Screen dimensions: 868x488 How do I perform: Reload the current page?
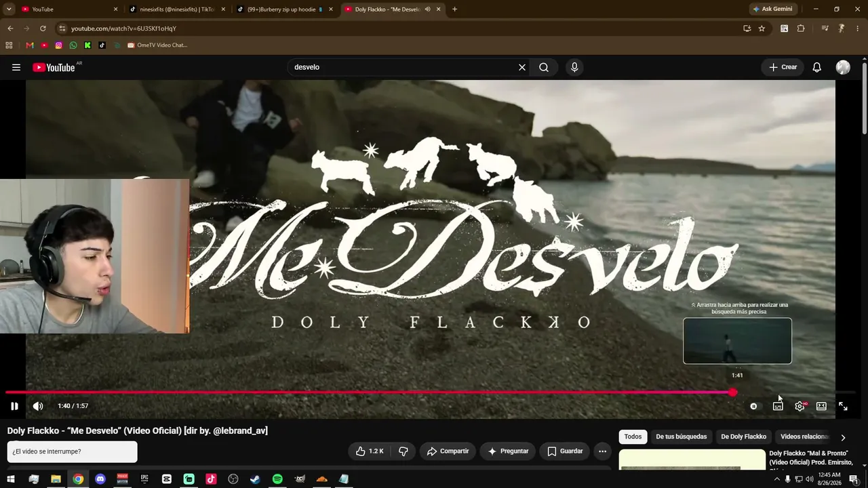43,28
